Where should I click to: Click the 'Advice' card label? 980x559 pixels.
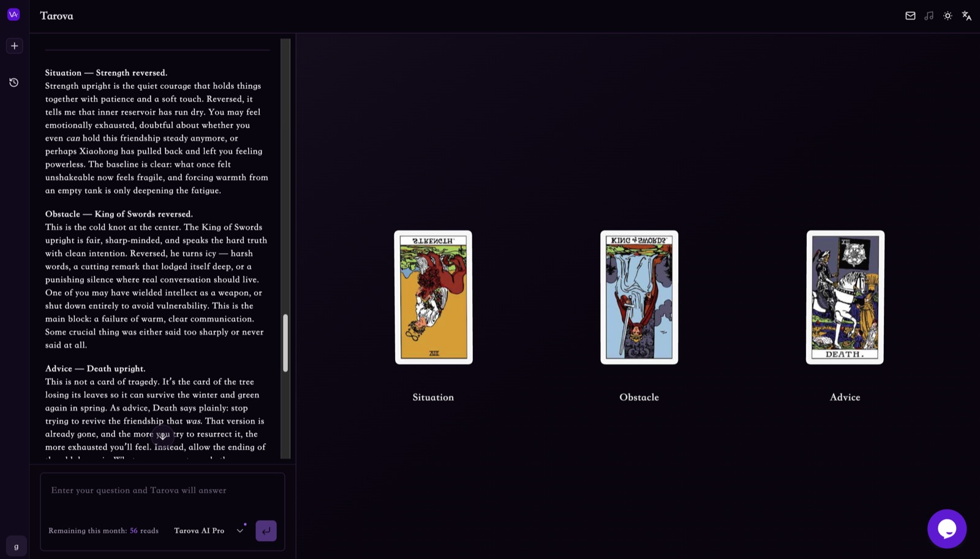pos(845,397)
